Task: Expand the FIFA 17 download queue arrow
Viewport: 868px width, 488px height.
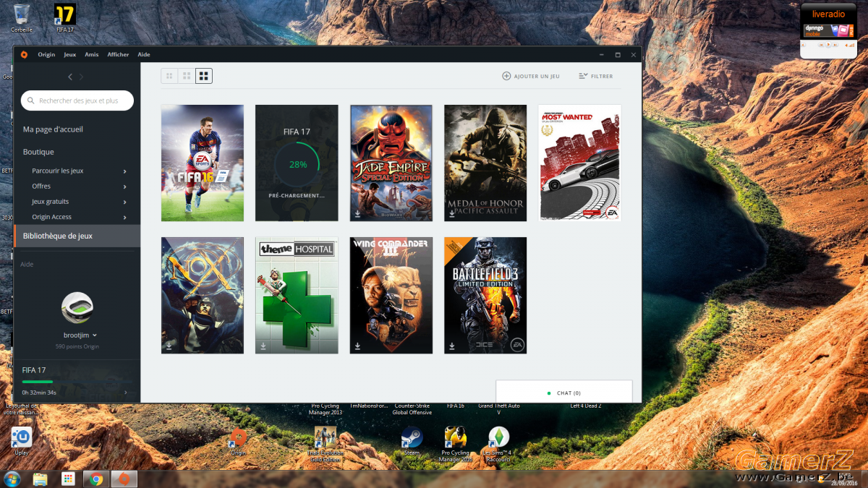Action: [126, 393]
